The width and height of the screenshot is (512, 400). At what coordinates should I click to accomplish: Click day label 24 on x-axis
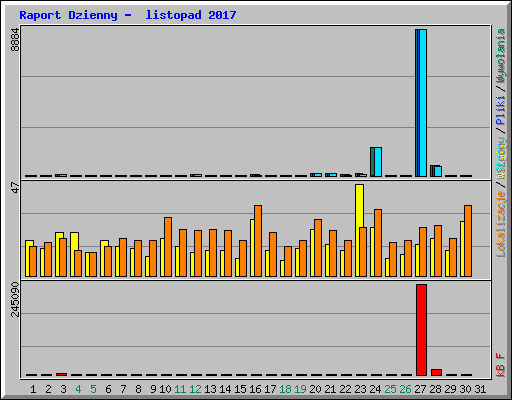point(375,389)
